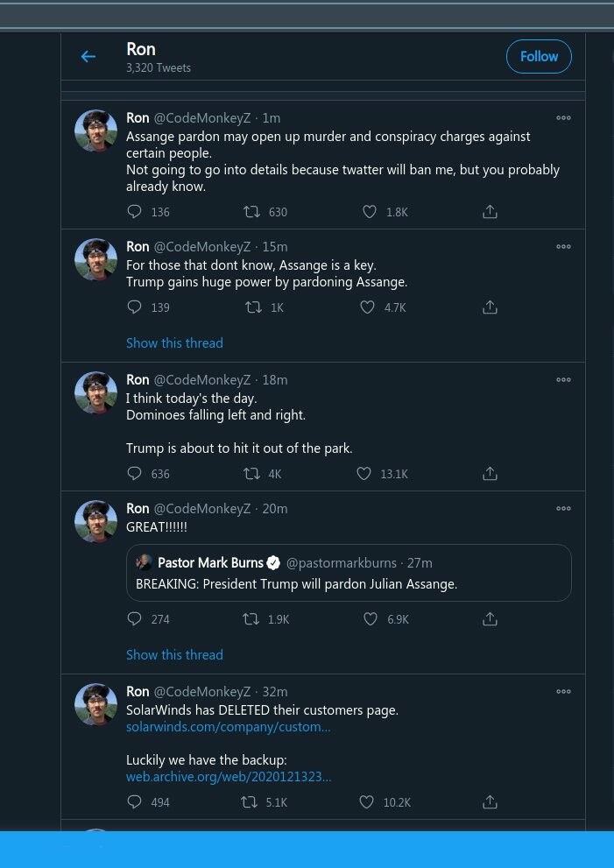Like the 'Dominoes falling left and right' tweet
The image size is (614, 868).
point(364,474)
